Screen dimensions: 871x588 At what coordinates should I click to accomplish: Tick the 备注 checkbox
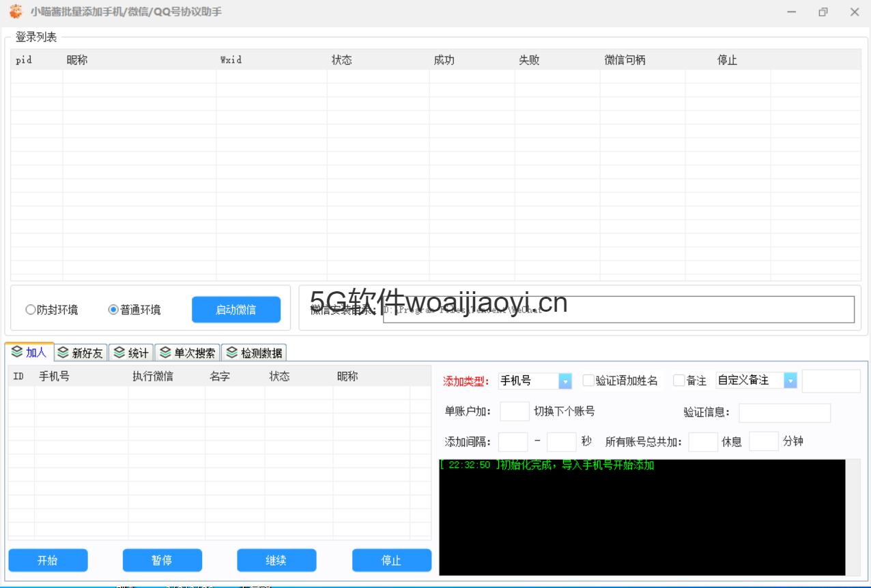679,381
